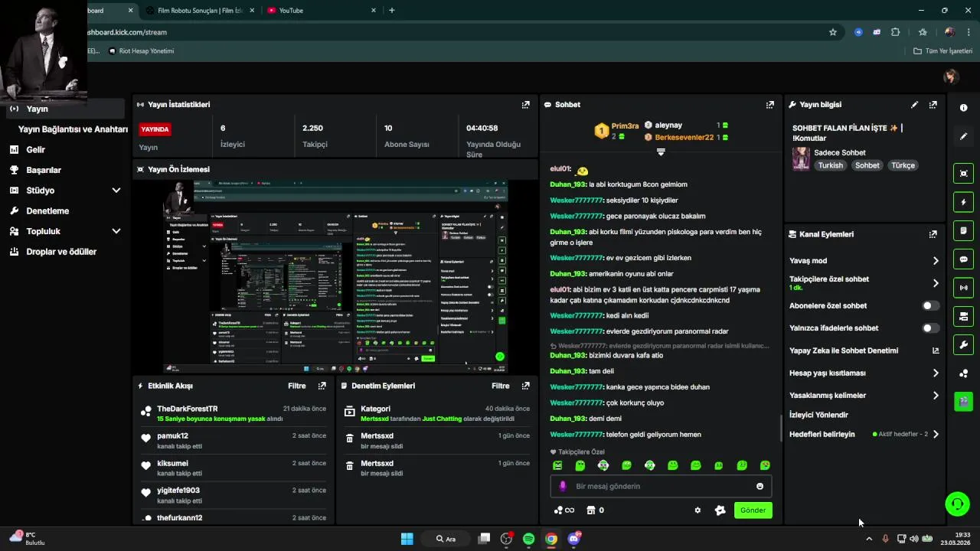This screenshot has width=980, height=551.
Task: Switch to the YouTube browser tab
Action: pyautogui.click(x=322, y=11)
